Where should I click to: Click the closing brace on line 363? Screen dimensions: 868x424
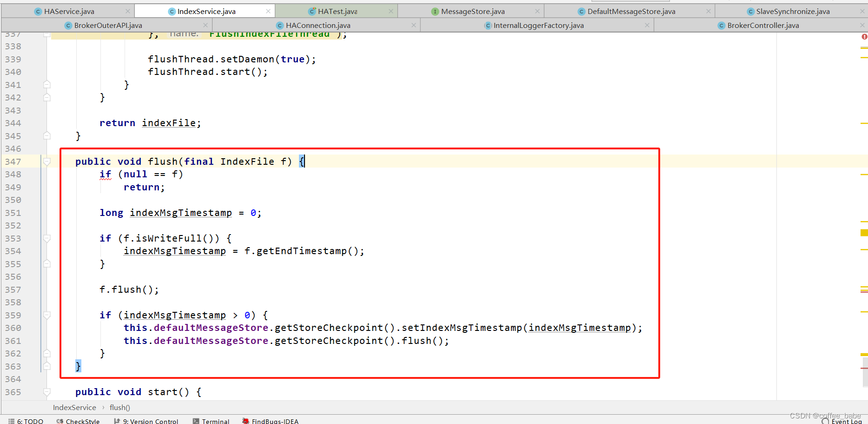coord(78,366)
